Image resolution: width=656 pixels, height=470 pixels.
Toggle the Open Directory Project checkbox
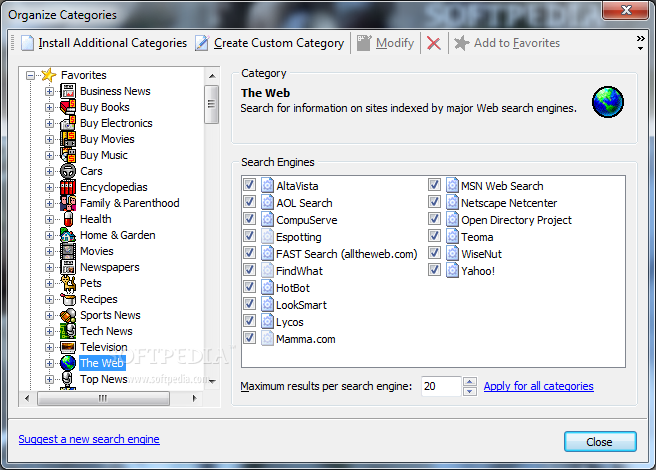[x=434, y=219]
